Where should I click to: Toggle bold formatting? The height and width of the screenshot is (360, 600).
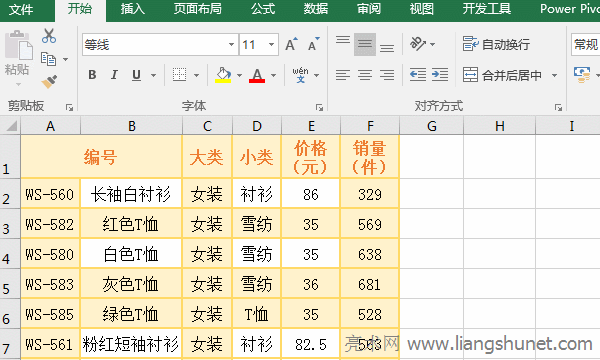[92, 75]
